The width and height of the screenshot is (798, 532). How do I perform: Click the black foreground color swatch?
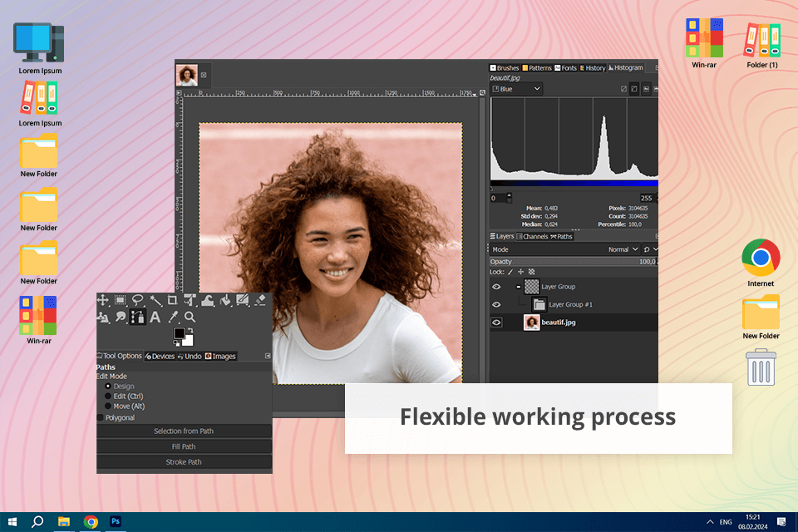point(179,333)
